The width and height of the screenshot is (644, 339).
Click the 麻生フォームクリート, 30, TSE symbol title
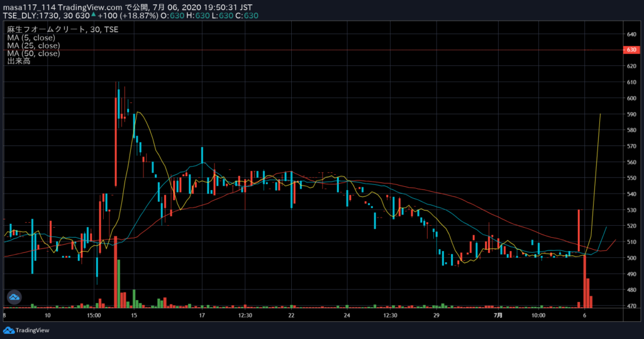click(x=62, y=29)
